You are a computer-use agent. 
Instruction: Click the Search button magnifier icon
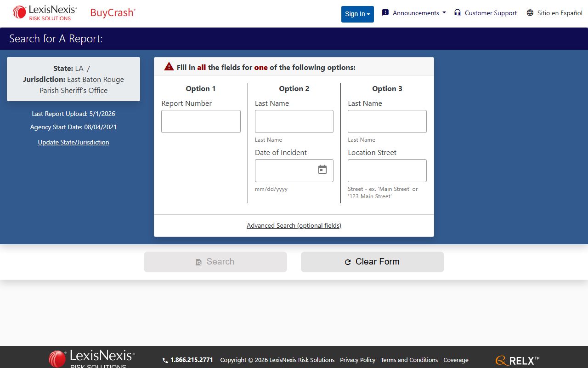199,262
